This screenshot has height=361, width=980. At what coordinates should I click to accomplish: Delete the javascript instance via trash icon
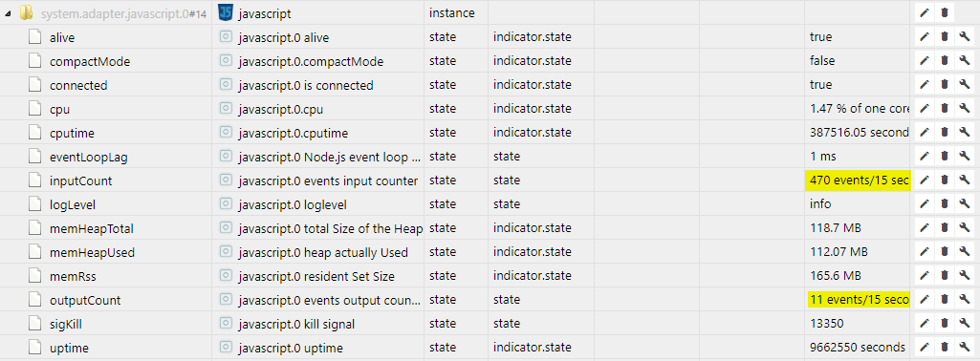coord(945,13)
